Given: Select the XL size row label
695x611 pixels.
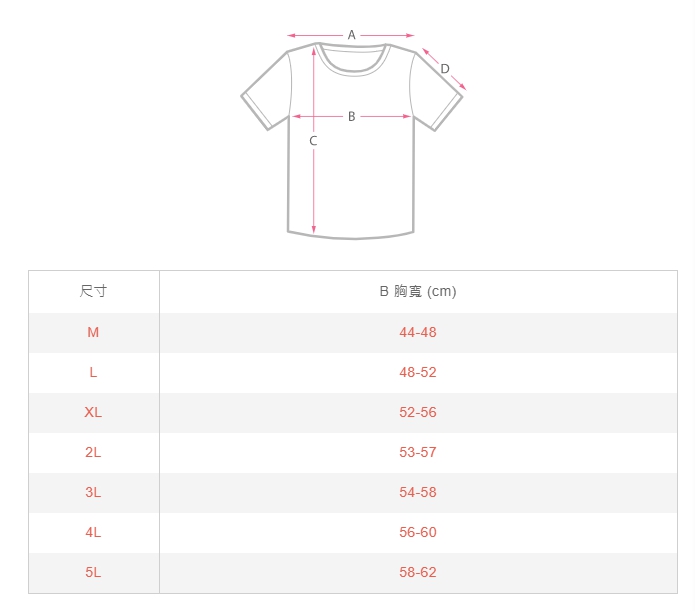Looking at the screenshot, I should [x=93, y=412].
